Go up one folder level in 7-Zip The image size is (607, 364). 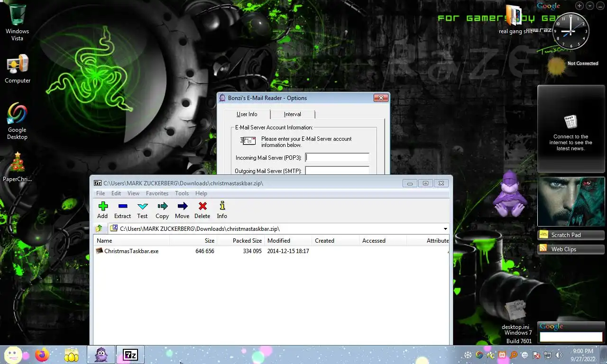99,229
